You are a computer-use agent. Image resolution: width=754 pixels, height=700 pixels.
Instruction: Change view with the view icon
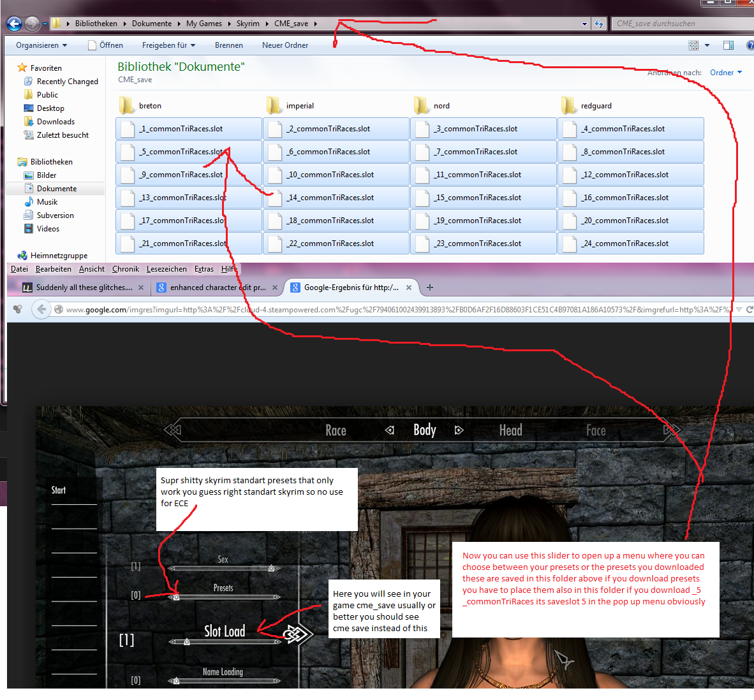pyautogui.click(x=693, y=45)
